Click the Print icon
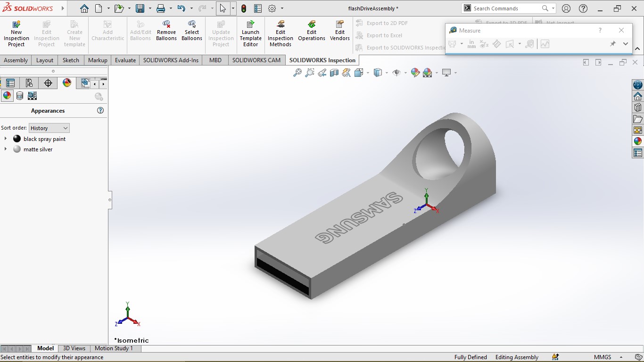Screen dimensions: 644x362 pos(161,8)
